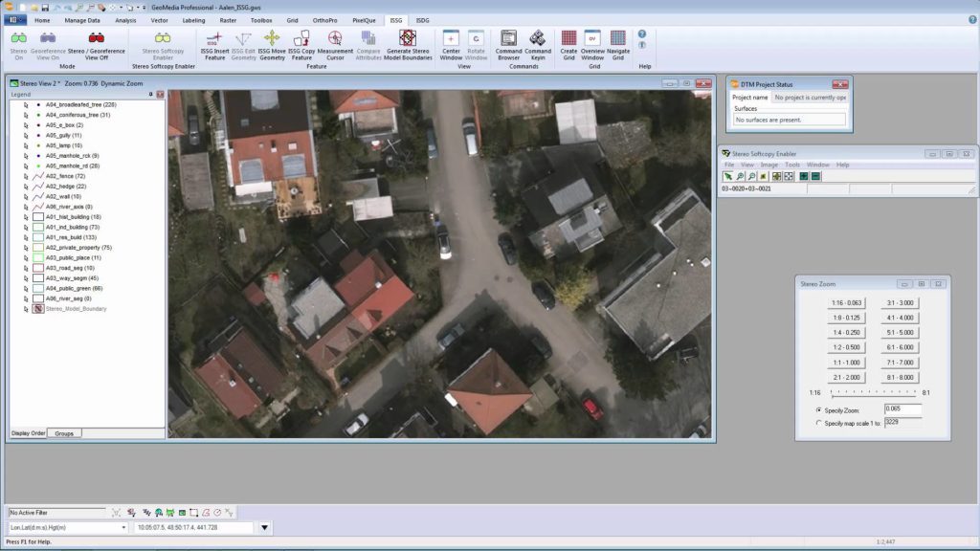Open the Command Browser
The image size is (980, 551).
pos(509,43)
